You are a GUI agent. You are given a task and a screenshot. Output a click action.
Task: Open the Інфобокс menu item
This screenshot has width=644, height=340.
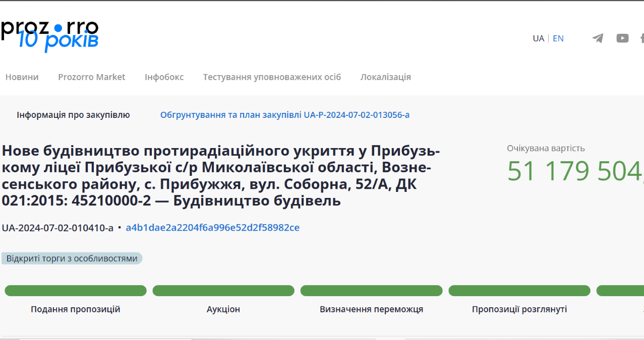[164, 77]
